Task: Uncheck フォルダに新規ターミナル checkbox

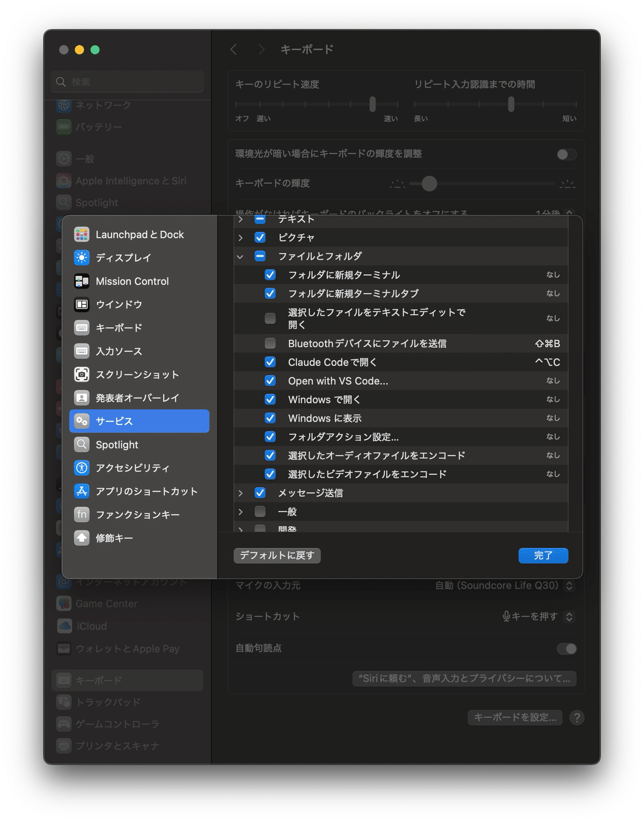Action: coord(270,275)
